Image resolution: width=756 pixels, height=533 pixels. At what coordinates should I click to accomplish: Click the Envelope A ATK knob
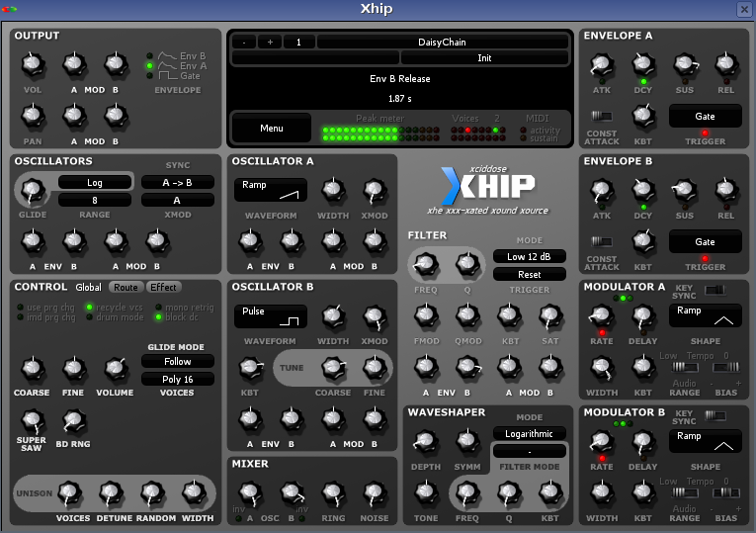pyautogui.click(x=602, y=64)
